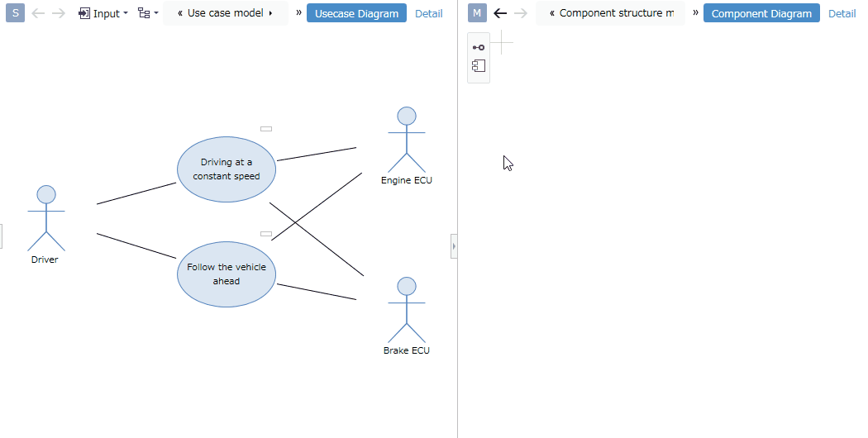Viewport: 868px width, 438px height.
Task: Click the Brake ECU label text
Action: tap(407, 350)
